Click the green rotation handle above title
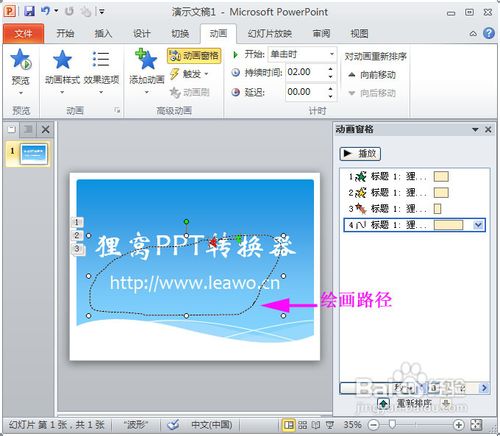The height and width of the screenshot is (436, 500). [x=186, y=221]
